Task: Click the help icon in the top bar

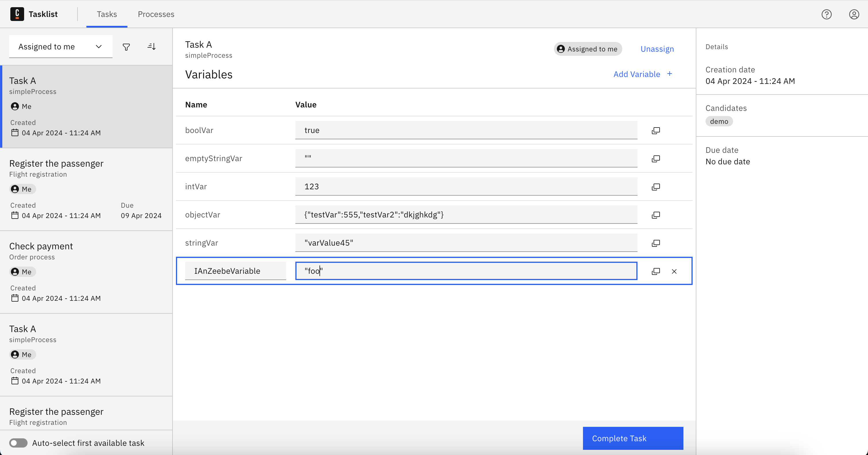Action: pos(827,14)
